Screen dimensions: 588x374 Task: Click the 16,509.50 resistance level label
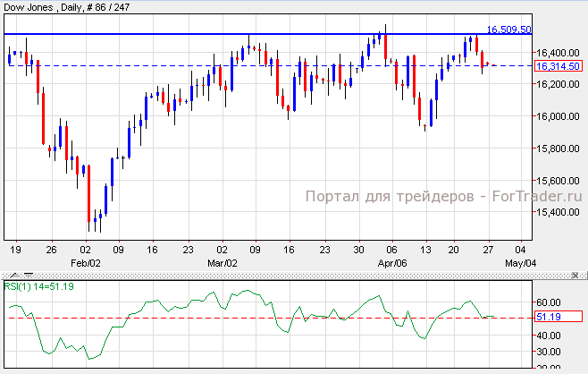[508, 30]
